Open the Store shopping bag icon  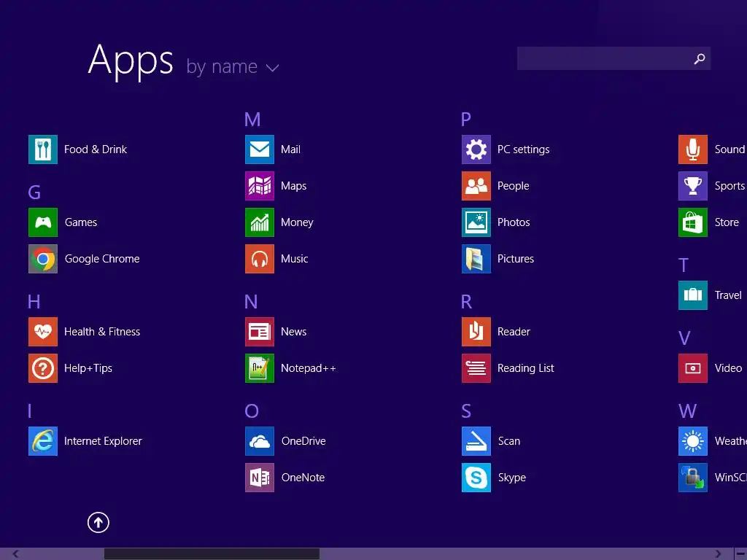click(693, 222)
